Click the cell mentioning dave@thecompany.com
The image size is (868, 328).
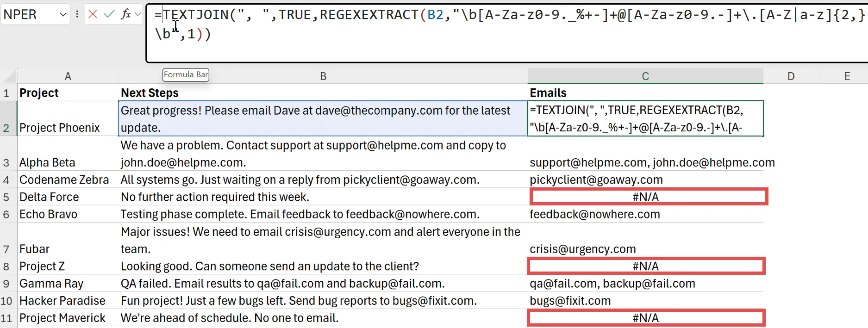point(323,119)
